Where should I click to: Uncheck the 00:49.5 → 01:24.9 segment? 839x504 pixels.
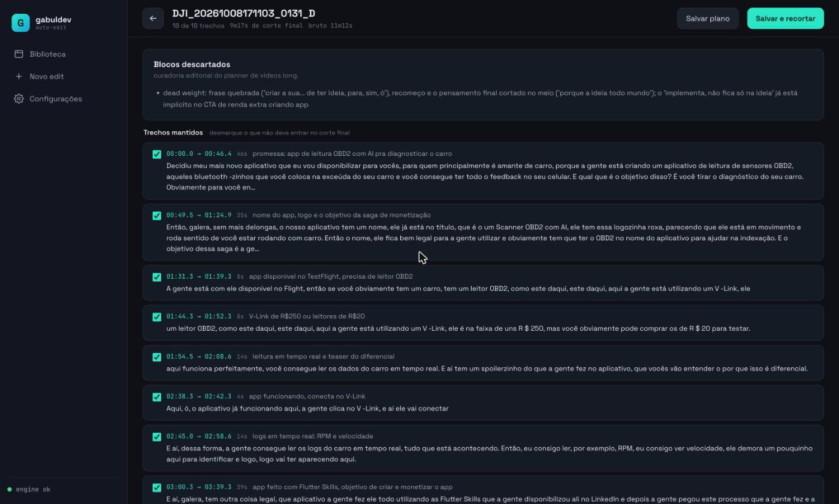point(157,215)
